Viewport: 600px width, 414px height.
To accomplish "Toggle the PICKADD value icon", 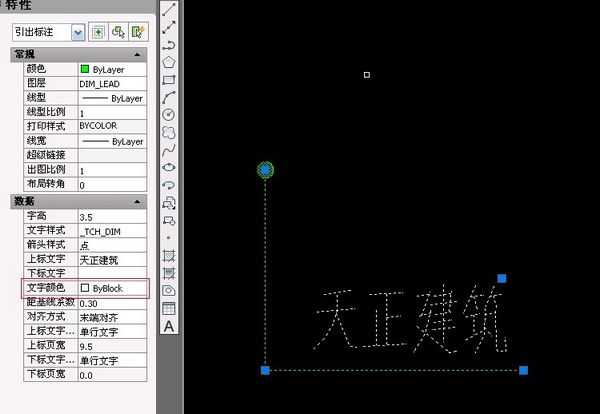I will (98, 32).
